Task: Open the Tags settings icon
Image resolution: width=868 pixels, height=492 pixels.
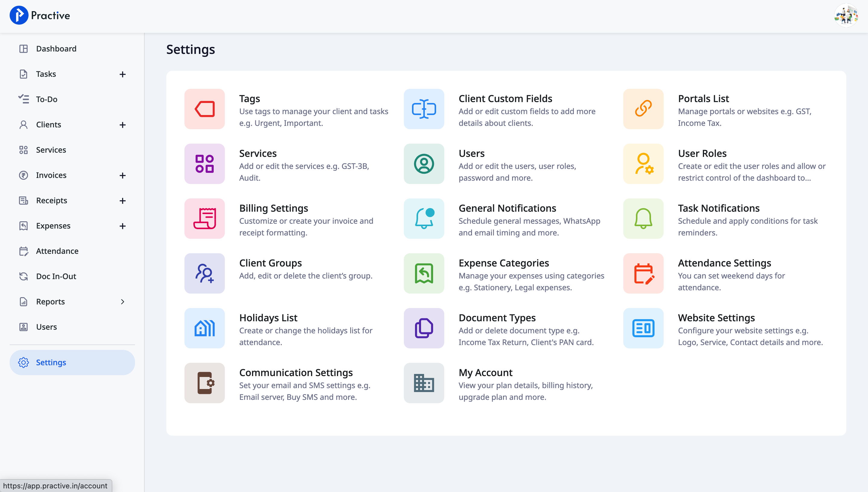Action: [x=204, y=109]
